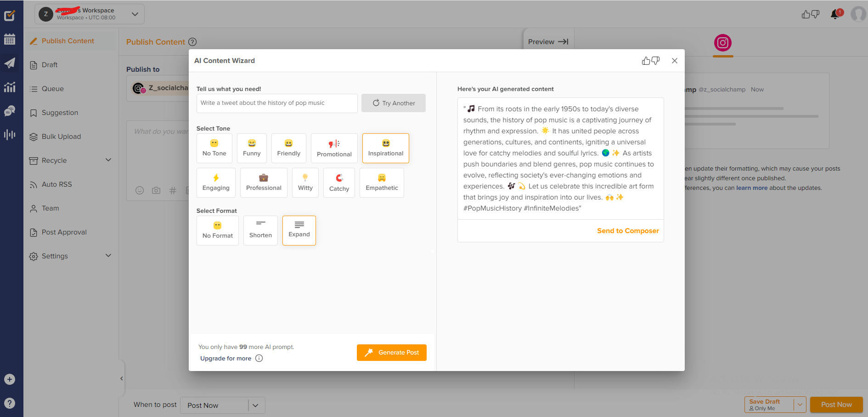
Task: Open Post Approval from the sidebar
Action: [x=63, y=232]
